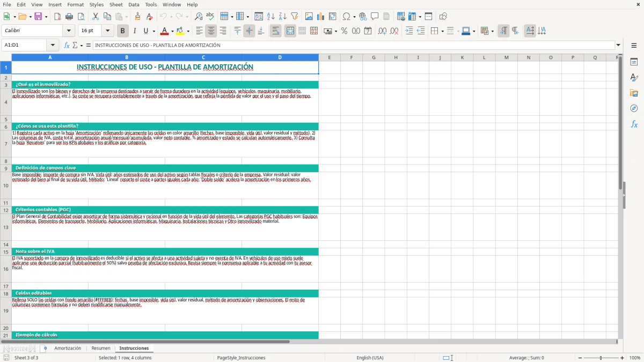This screenshot has width=644, height=362.
Task: Apply yellow background color swatch
Action: click(x=180, y=31)
